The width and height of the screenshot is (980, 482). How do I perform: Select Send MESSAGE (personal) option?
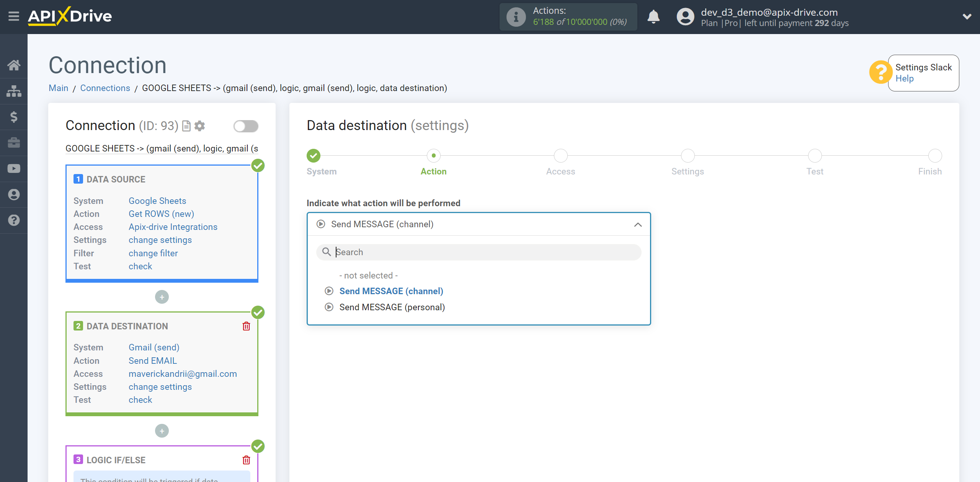point(392,307)
